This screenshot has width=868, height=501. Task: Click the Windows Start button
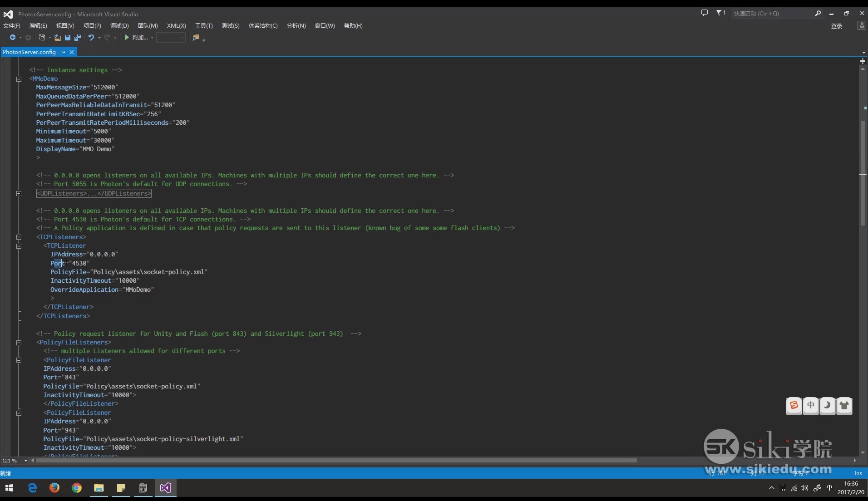pyautogui.click(x=9, y=488)
